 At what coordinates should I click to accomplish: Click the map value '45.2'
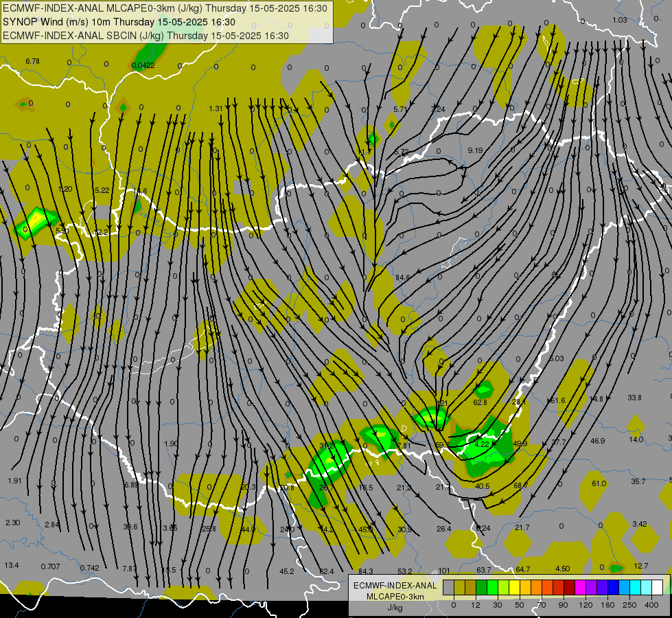tap(287, 571)
